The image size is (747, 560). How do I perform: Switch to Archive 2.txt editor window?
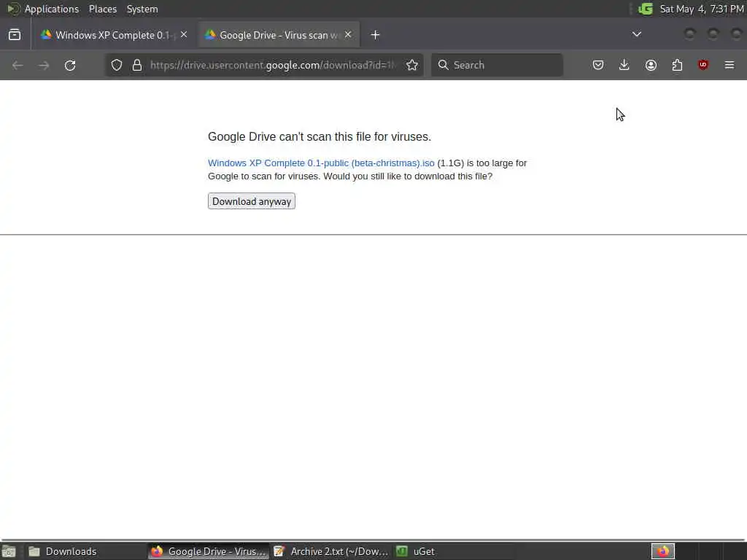click(331, 551)
